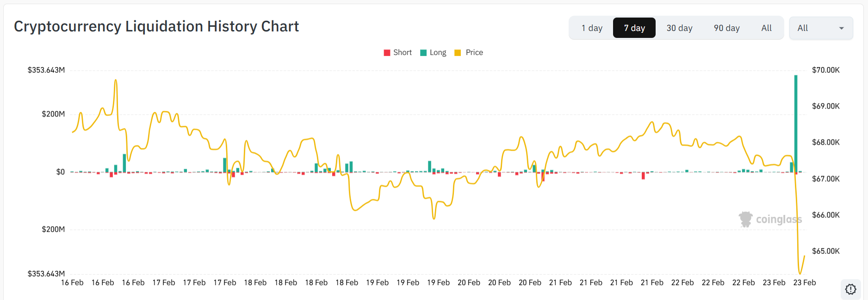Image resolution: width=868 pixels, height=300 pixels.
Task: Hide the Long series via the legend
Action: click(x=436, y=52)
